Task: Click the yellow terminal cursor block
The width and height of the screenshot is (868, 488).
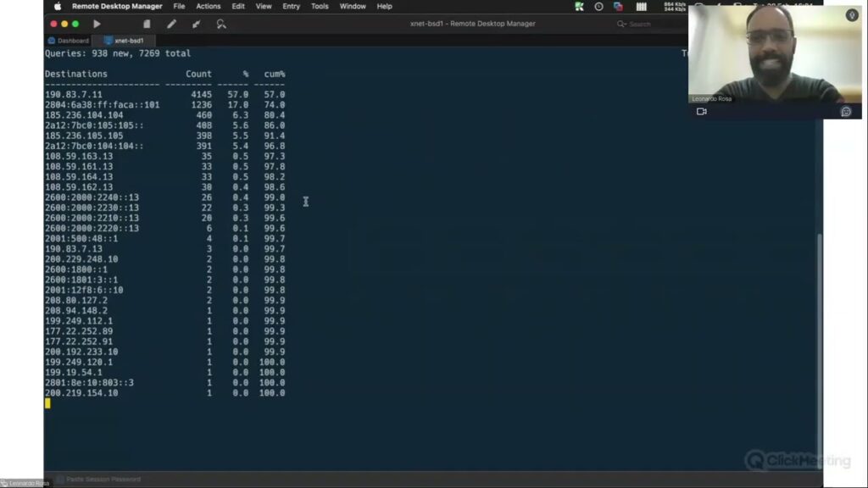Action: pos(47,403)
